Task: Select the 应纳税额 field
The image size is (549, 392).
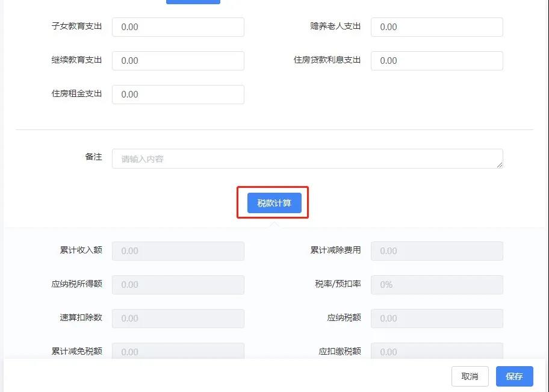Action: pos(436,319)
